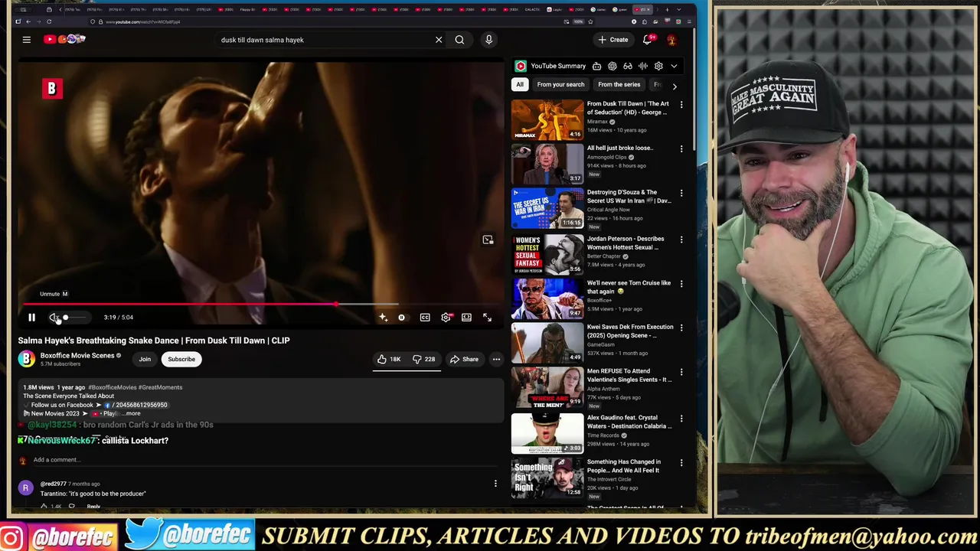Open the Create button
The width and height of the screenshot is (980, 551).
(x=613, y=40)
